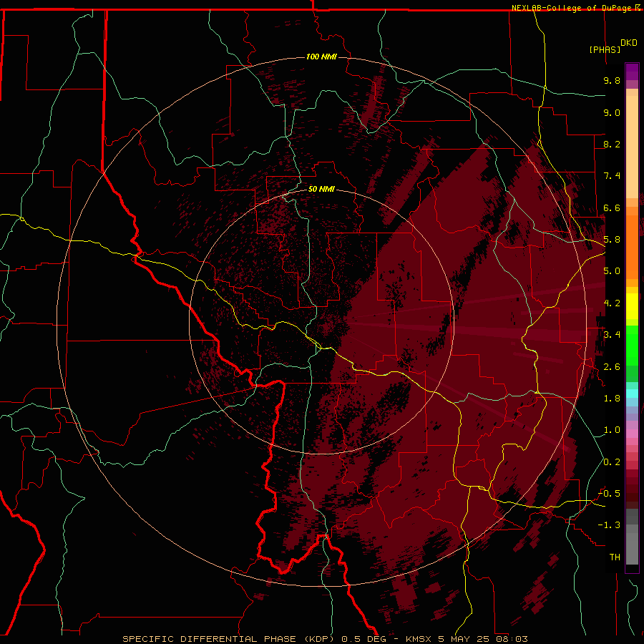
Task: Click the 9.0 value on the color scale
Action: (612, 112)
